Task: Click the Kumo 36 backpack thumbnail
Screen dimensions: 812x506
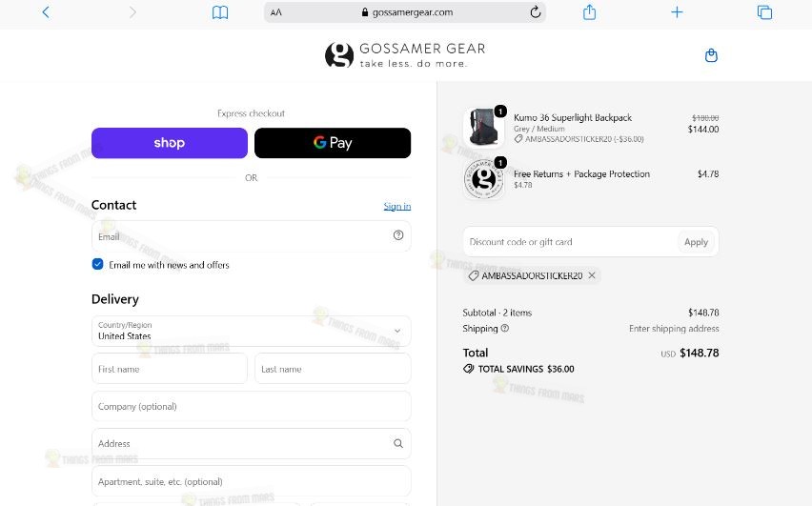Action: point(483,128)
